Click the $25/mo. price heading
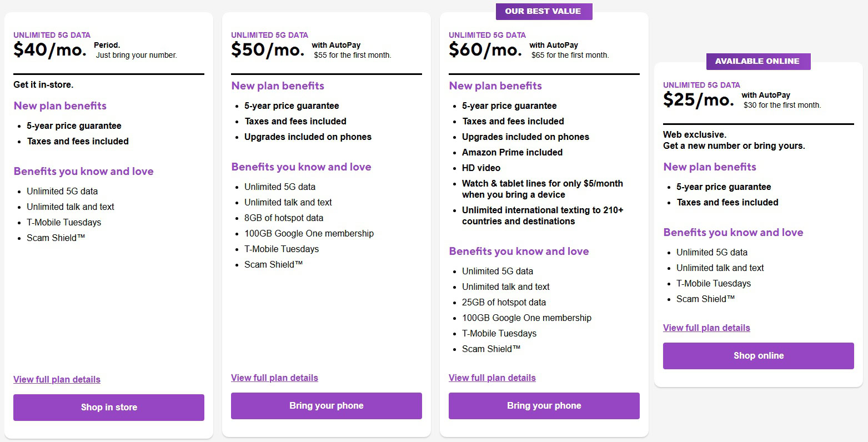Image resolution: width=868 pixels, height=442 pixels. (699, 100)
